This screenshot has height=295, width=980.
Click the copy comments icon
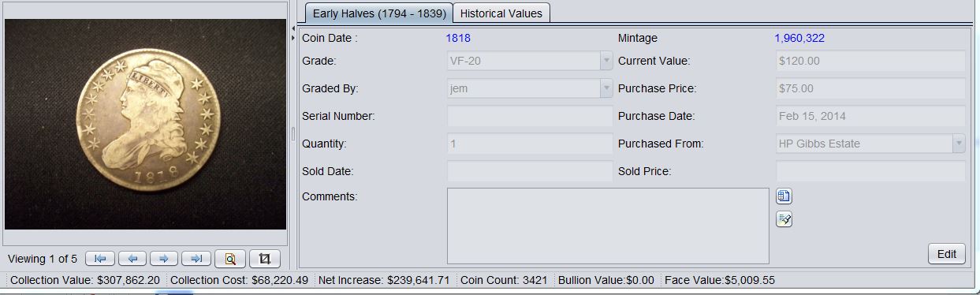784,196
